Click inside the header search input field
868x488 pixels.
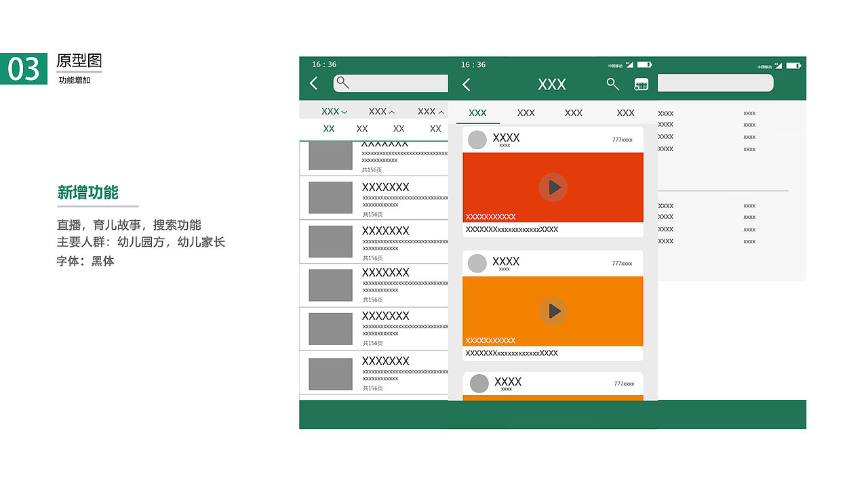pyautogui.click(x=391, y=83)
